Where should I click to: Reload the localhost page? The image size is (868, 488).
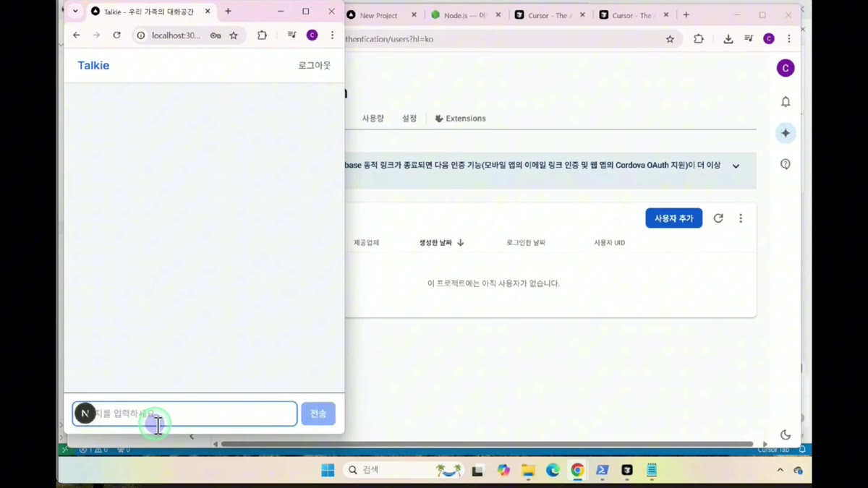116,35
